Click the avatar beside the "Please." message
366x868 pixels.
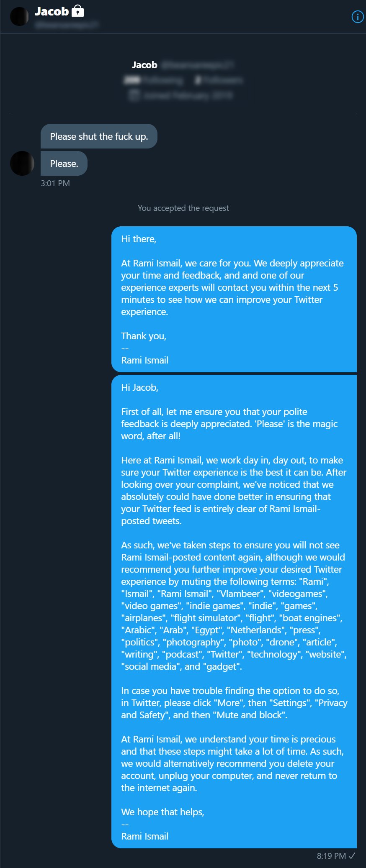(22, 163)
